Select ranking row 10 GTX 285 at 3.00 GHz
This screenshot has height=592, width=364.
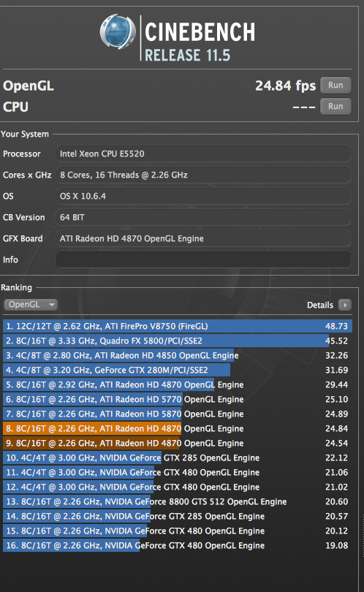pos(178,458)
